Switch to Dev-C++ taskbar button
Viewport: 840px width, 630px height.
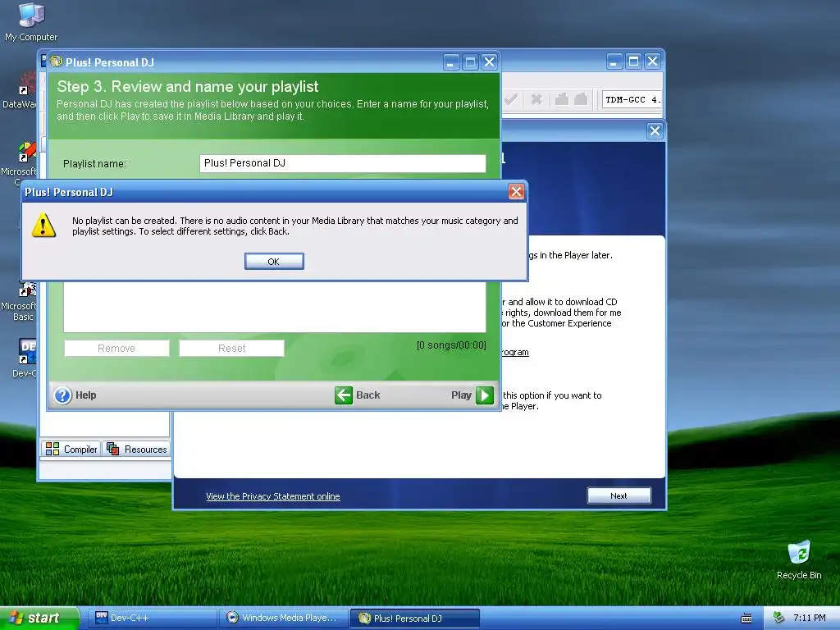pyautogui.click(x=152, y=618)
